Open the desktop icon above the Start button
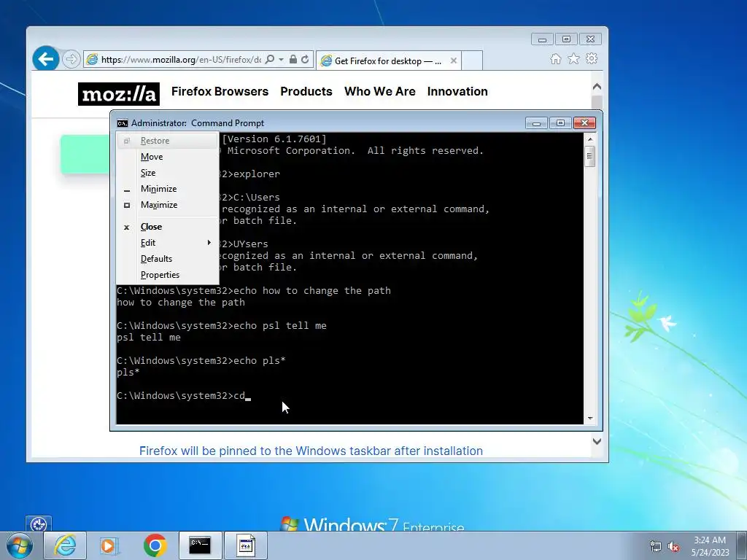747x560 pixels. tap(39, 524)
